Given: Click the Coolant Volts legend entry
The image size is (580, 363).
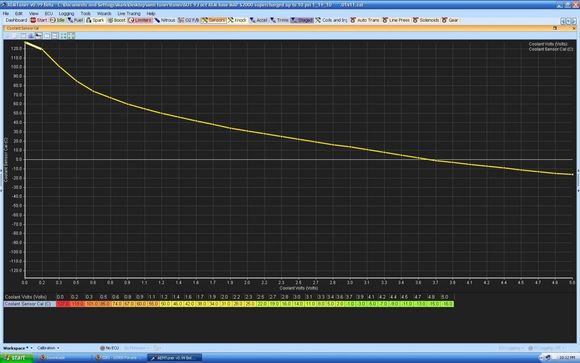Looking at the screenshot, I should [x=548, y=44].
